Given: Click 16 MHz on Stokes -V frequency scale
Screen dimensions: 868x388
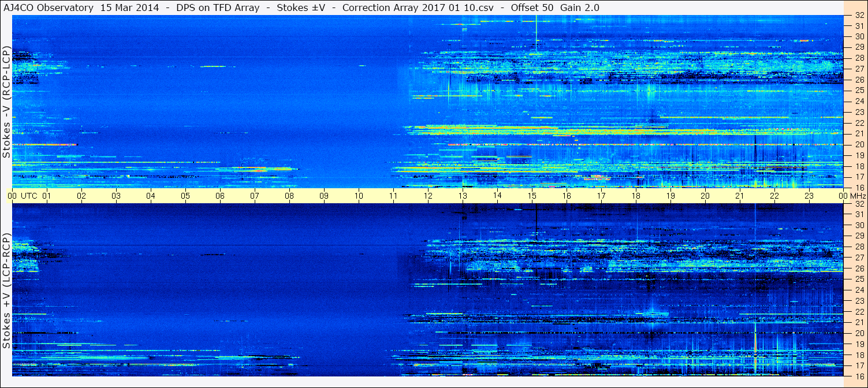Looking at the screenshot, I should [x=859, y=188].
